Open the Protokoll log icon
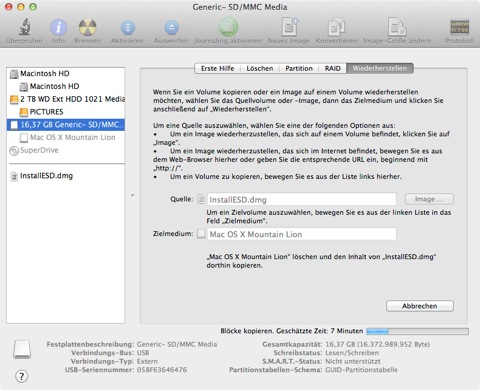Screen dimensions: 480x390 (x=459, y=27)
